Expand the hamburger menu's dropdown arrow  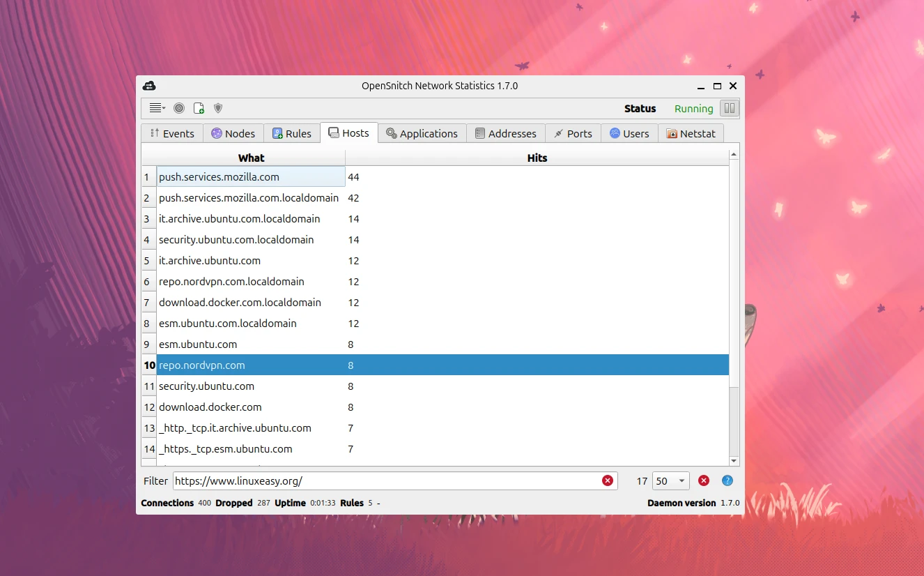pos(163,110)
